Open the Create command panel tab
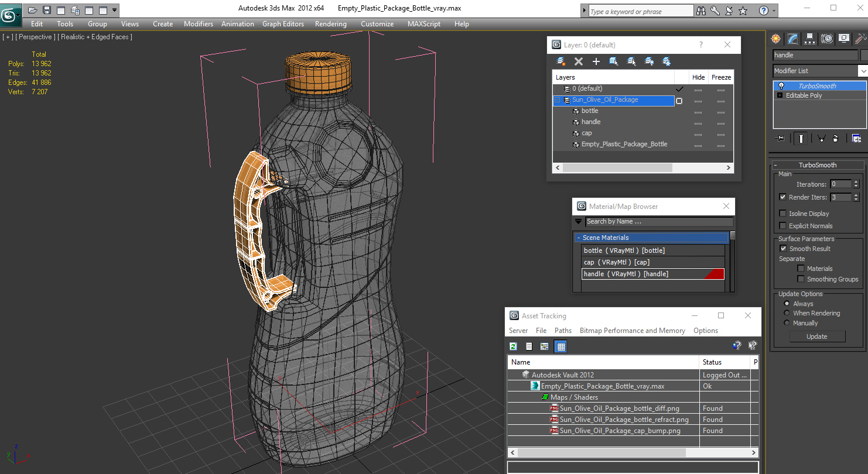This screenshot has height=474, width=868. (776, 39)
